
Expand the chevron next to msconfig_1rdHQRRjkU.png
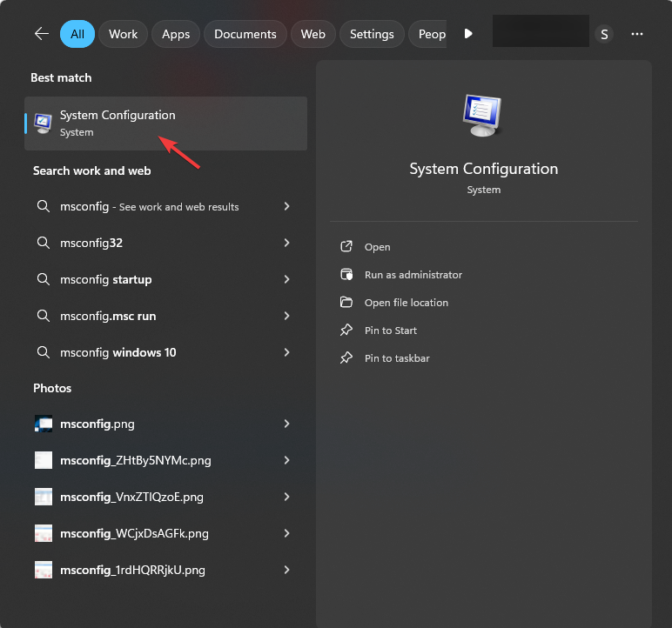[286, 570]
